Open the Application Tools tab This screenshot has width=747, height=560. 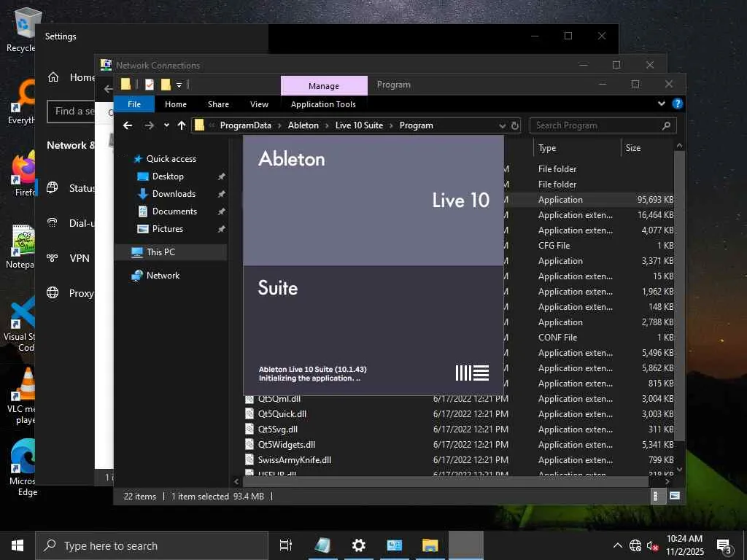323,104
